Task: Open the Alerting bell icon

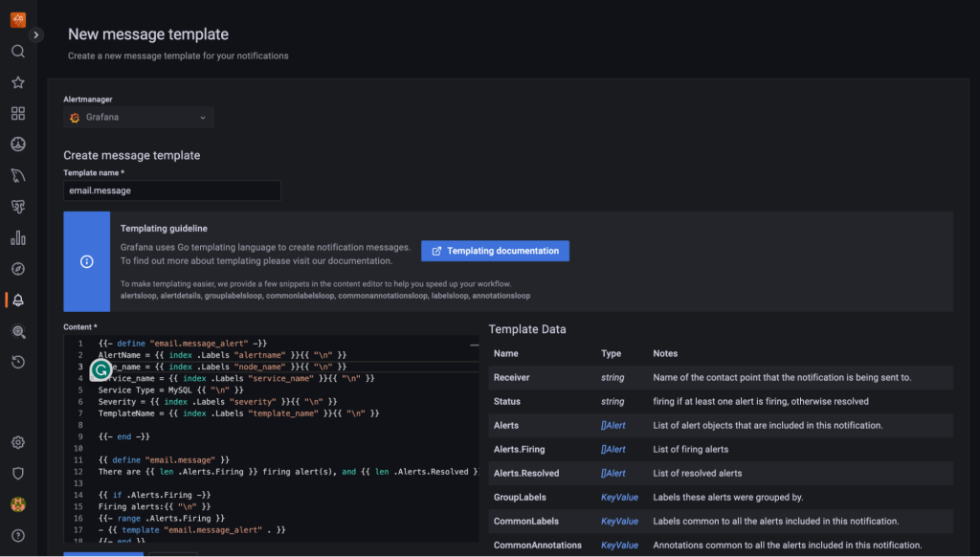Action: 17,301
